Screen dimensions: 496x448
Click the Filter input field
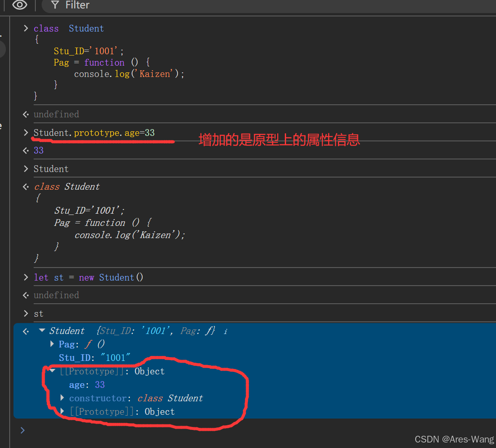pyautogui.click(x=269, y=5)
